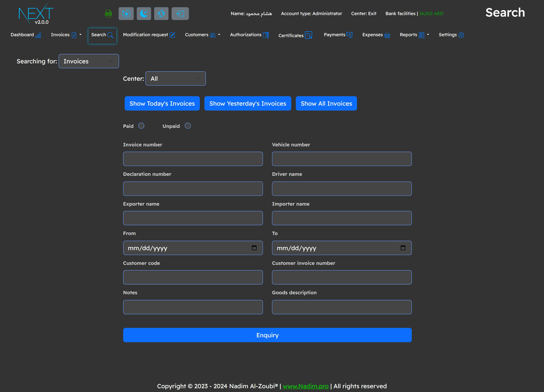This screenshot has height=392, width=544.
Task: Select the Unpaid radio button
Action: (x=188, y=126)
